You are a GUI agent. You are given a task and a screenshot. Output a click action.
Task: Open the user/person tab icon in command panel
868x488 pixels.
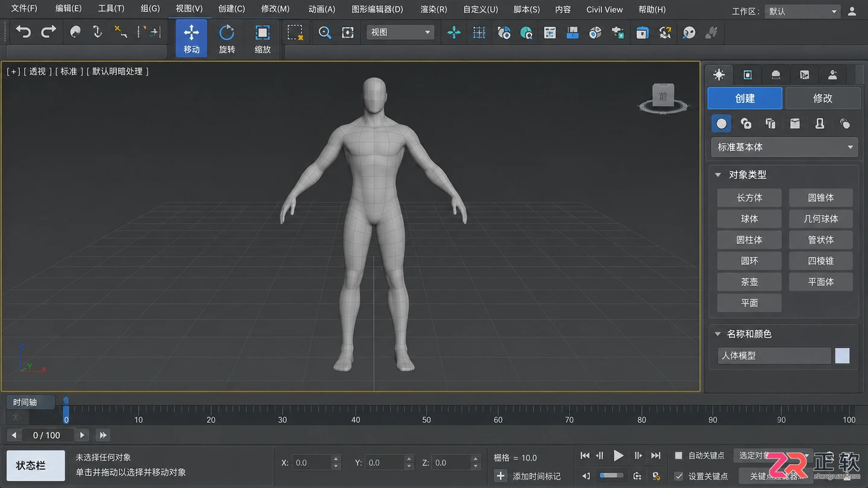coord(832,75)
